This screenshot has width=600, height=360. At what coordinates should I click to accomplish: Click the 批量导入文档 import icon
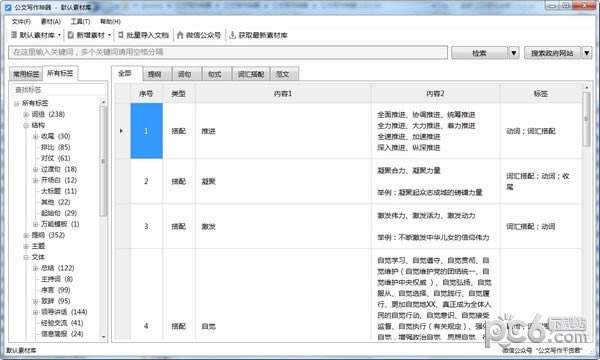click(121, 35)
